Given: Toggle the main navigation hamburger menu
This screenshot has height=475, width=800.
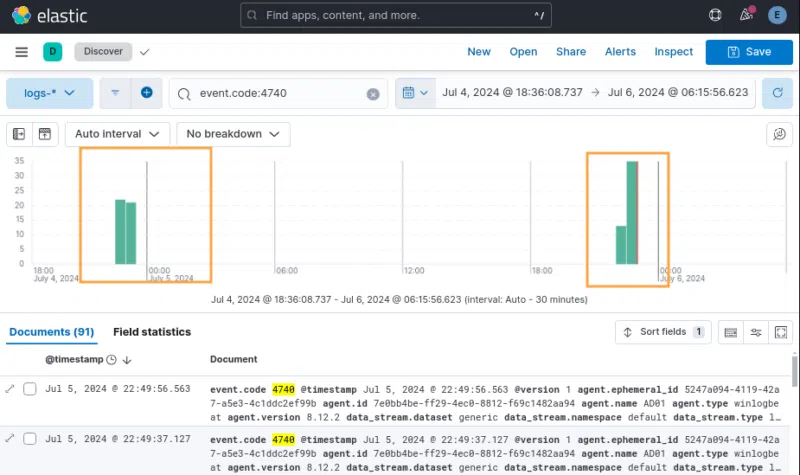Looking at the screenshot, I should point(21,52).
